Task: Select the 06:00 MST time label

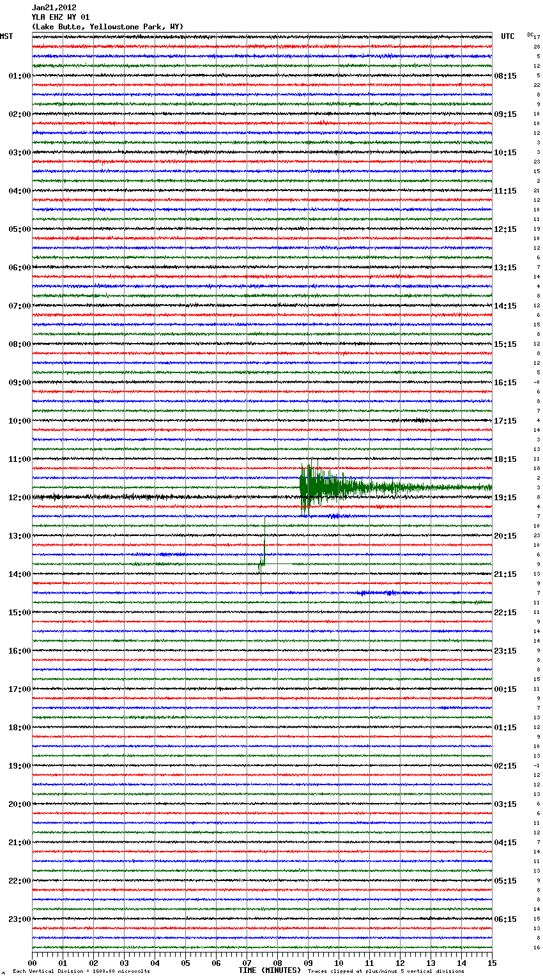Action: point(20,268)
